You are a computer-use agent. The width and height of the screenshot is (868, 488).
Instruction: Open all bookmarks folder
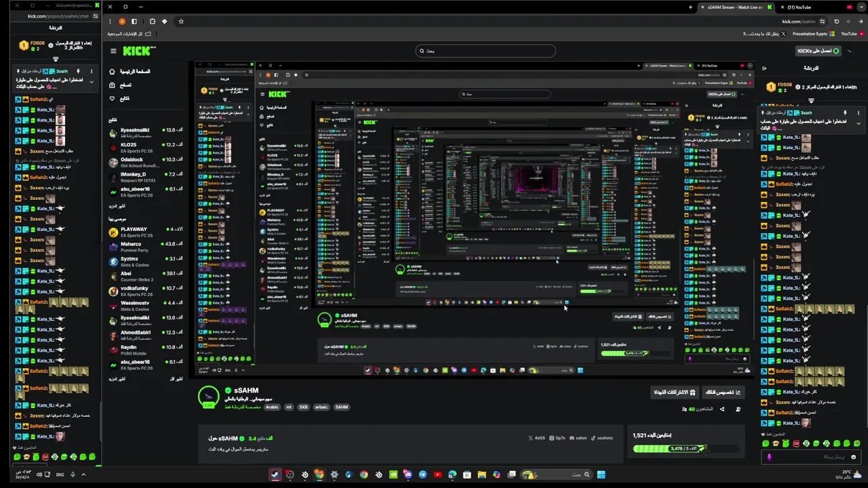click(129, 33)
